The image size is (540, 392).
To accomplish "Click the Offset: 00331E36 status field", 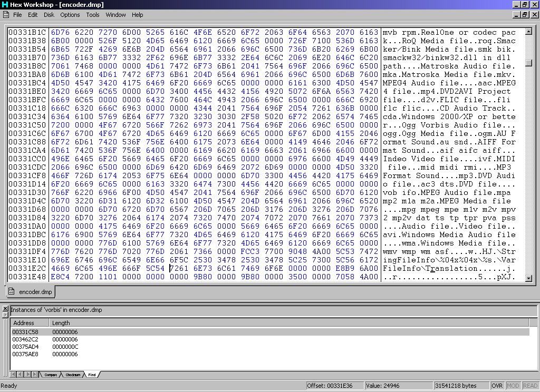I will [x=335, y=386].
